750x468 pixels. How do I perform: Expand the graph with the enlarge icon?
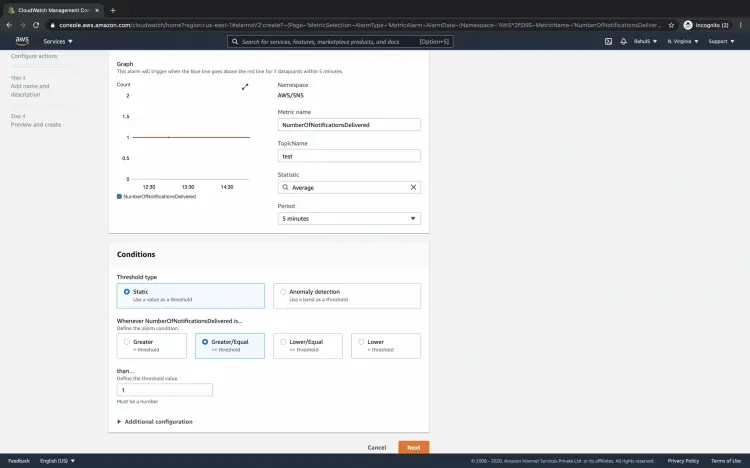245,87
